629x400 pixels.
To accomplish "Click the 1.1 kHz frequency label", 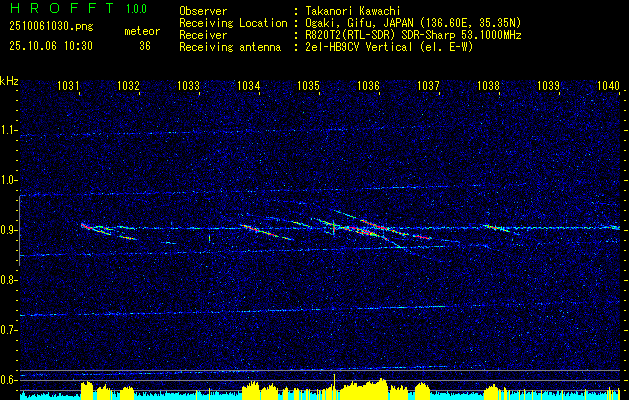I will point(8,130).
